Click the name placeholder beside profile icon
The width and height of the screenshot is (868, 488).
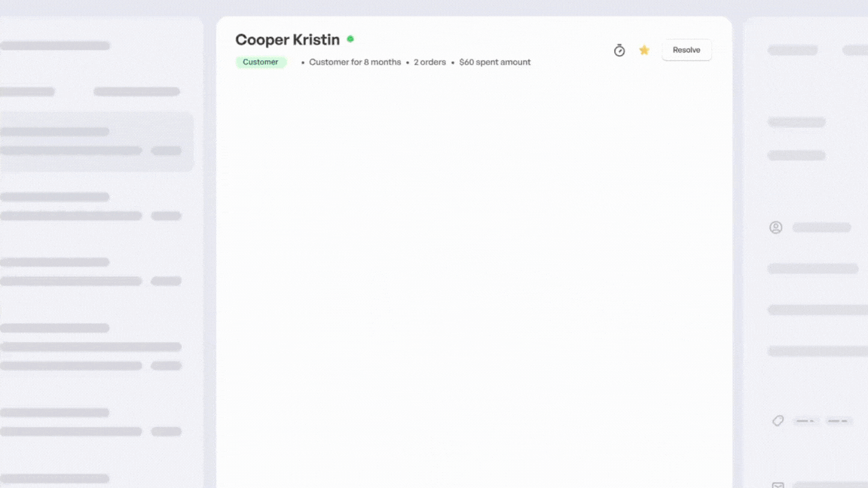coord(821,227)
